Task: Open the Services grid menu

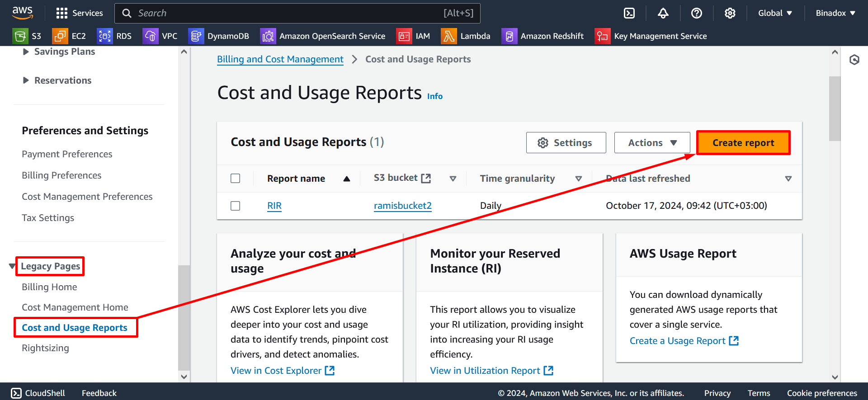Action: pyautogui.click(x=61, y=13)
